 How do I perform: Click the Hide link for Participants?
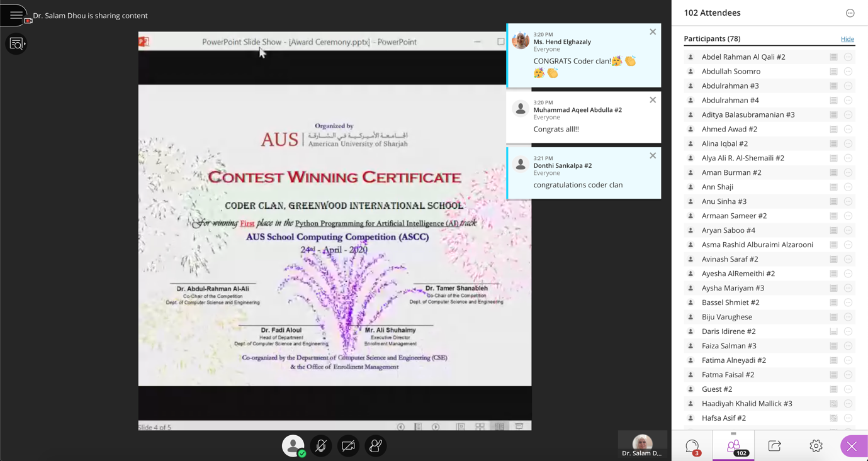(x=847, y=39)
